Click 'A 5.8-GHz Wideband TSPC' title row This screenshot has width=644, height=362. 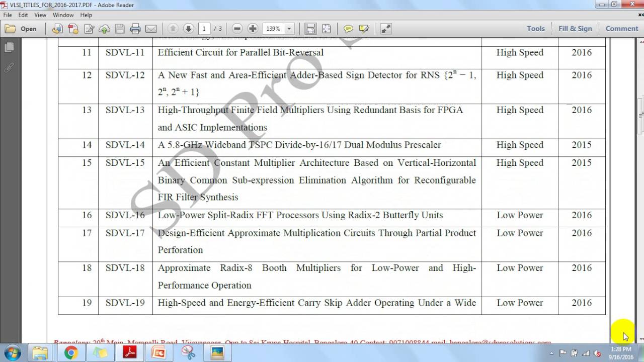pos(299,145)
